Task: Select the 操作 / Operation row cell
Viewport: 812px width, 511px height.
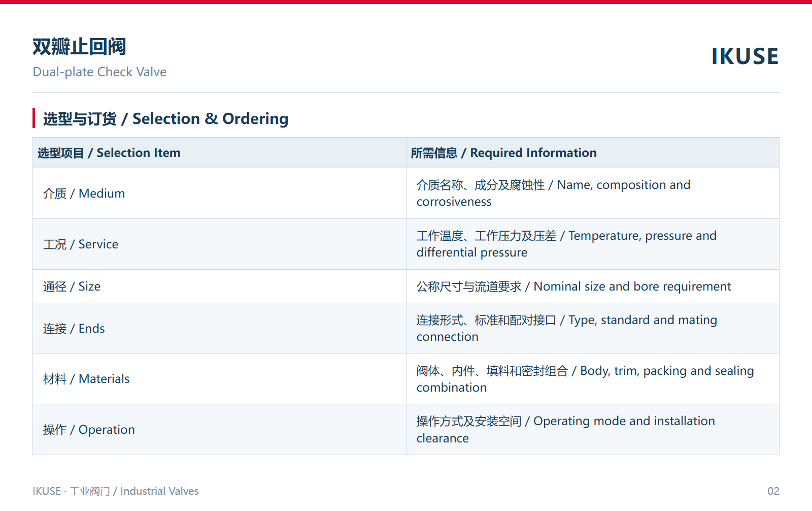Action: click(219, 430)
